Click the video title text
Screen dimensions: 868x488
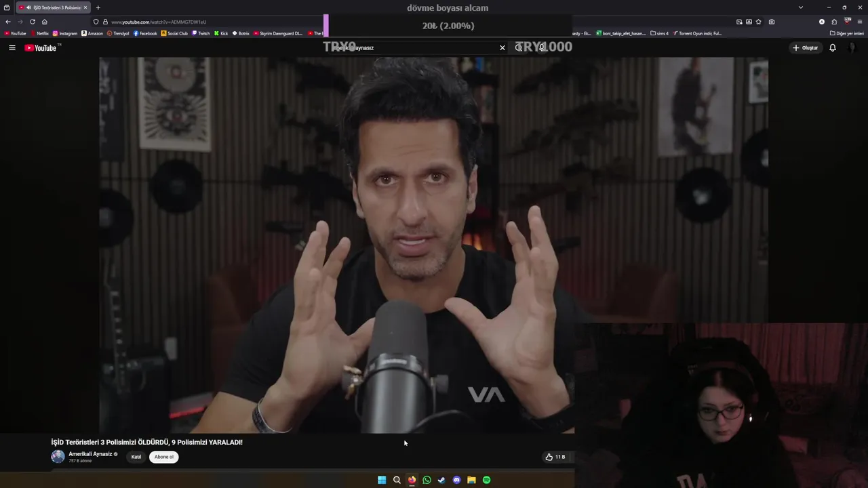pos(146,442)
